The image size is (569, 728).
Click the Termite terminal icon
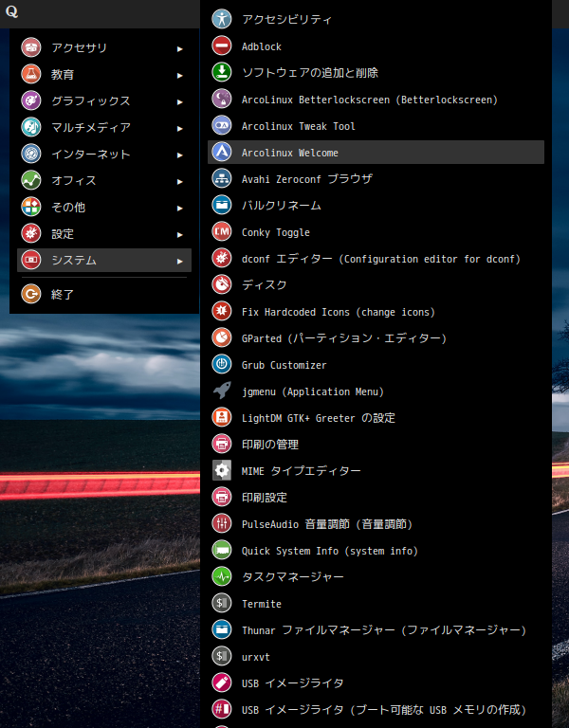pos(222,603)
